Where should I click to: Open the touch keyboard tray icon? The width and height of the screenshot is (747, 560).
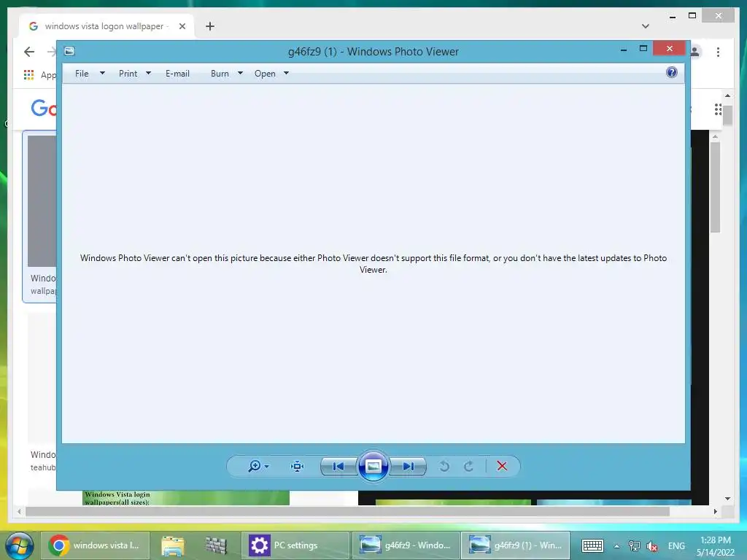tap(592, 545)
